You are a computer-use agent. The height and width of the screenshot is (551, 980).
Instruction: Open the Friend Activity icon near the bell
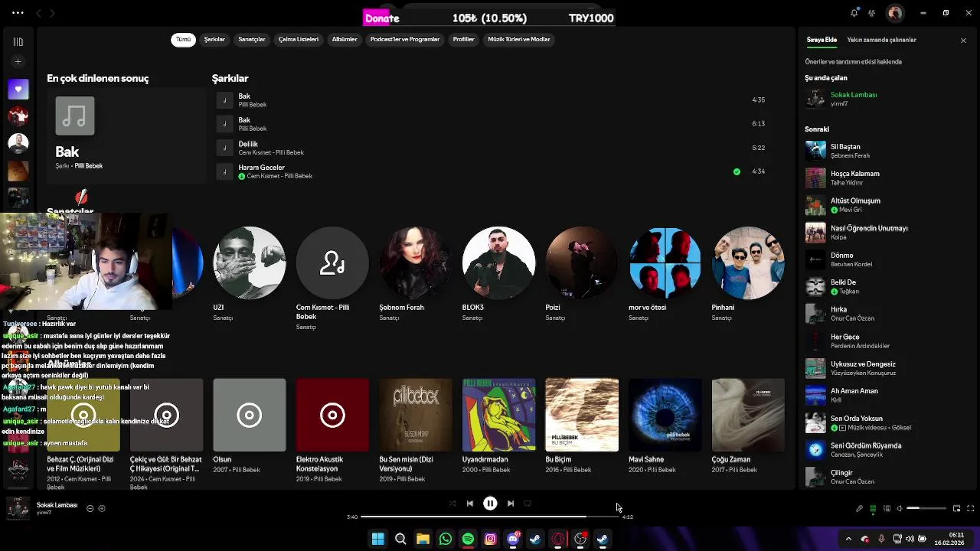tap(872, 12)
